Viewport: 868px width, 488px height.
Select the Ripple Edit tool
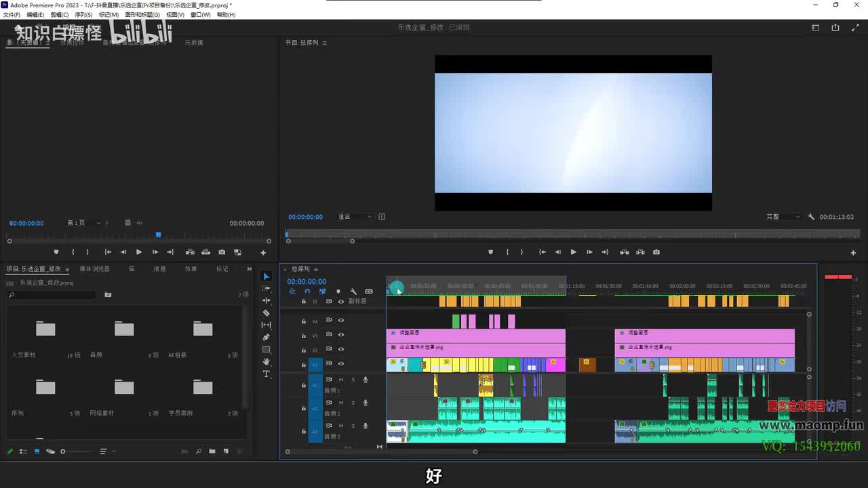click(x=266, y=301)
